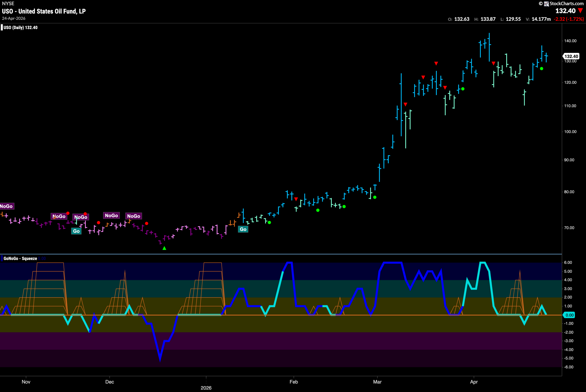The height and width of the screenshot is (392, 586).
Task: Click the -6.00 squeeze axis label
Action: (569, 367)
